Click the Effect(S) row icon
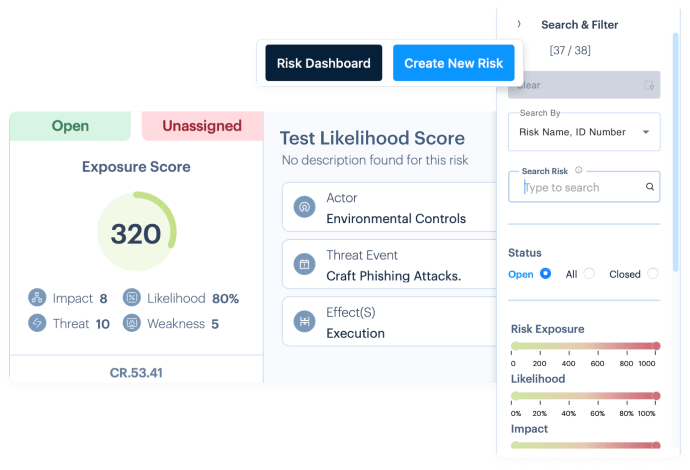The image size is (690, 470). pos(304,322)
